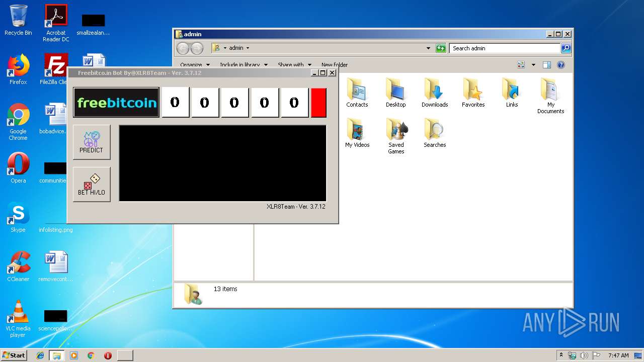Image resolution: width=644 pixels, height=362 pixels.
Task: Select removecont Word document on desktop
Action: pos(55,266)
